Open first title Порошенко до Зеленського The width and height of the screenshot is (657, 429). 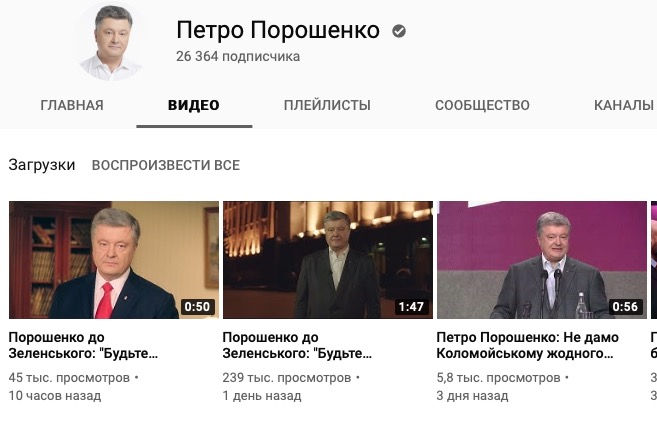(83, 345)
